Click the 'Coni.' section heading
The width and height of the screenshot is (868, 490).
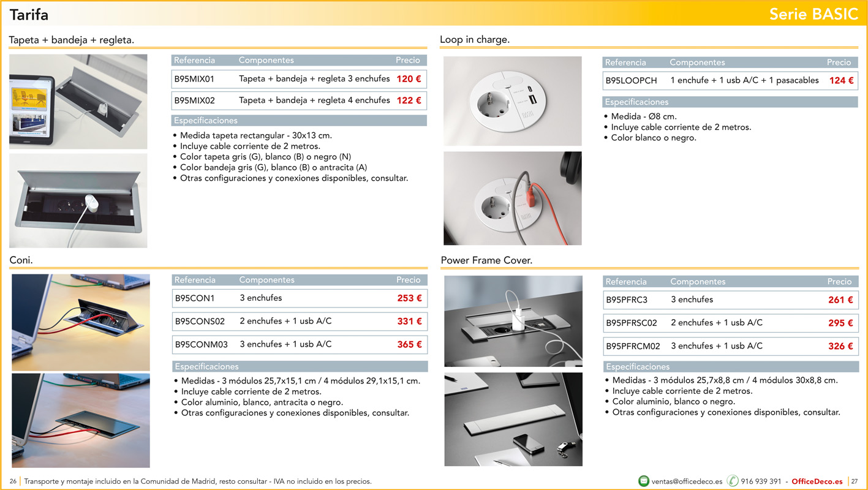coord(21,260)
